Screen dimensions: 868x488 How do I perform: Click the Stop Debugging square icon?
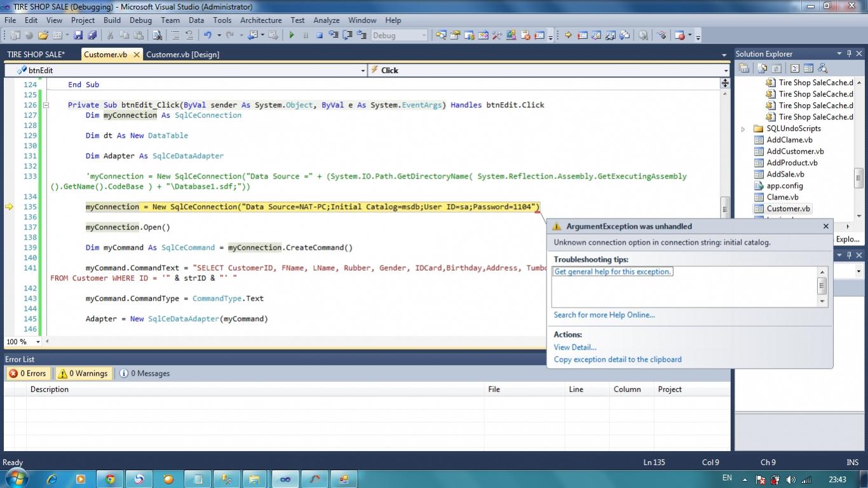click(x=320, y=36)
